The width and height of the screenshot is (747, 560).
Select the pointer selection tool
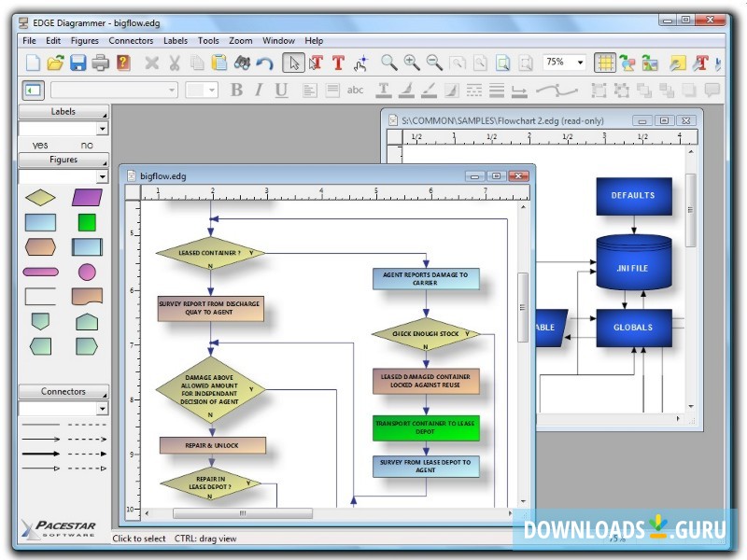pyautogui.click(x=294, y=63)
